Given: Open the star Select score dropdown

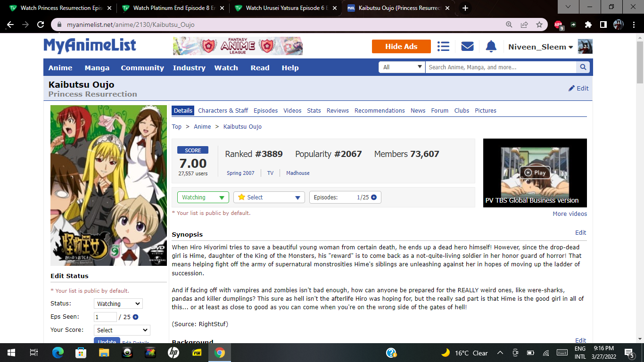Looking at the screenshot, I should click(x=269, y=197).
